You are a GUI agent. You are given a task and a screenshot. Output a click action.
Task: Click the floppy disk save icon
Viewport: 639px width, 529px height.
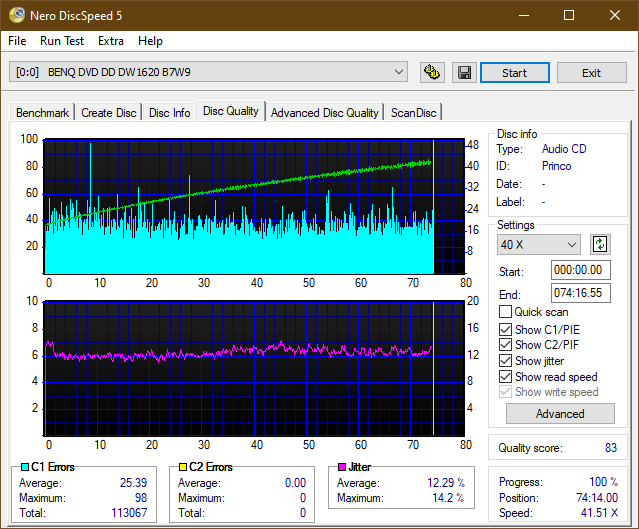tap(463, 73)
